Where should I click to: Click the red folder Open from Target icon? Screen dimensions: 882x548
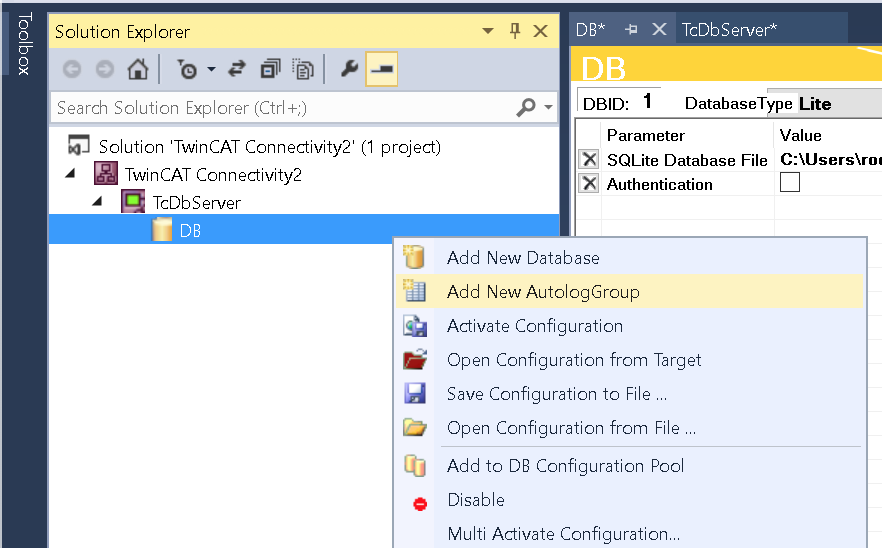(x=415, y=360)
